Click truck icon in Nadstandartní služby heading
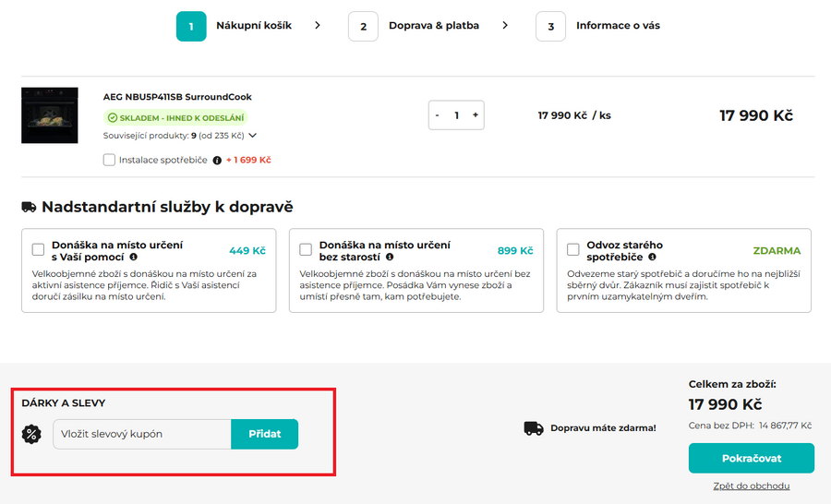Viewport: 831px width, 504px height. tap(30, 207)
